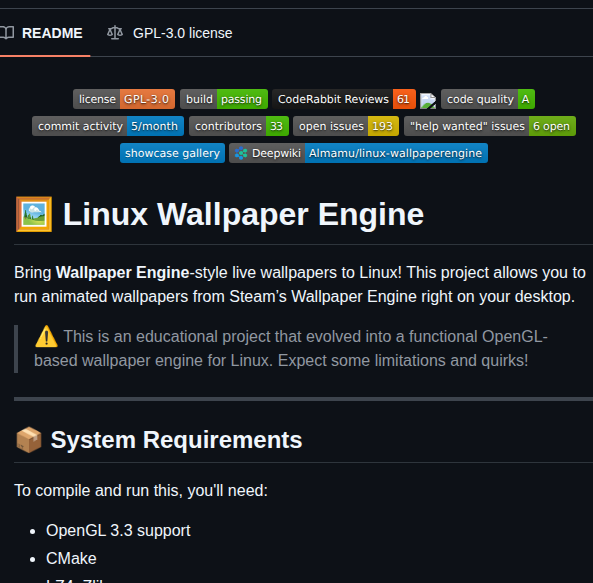Click the "To compile and run this" line
Screen dimensions: 593x583
141,491
